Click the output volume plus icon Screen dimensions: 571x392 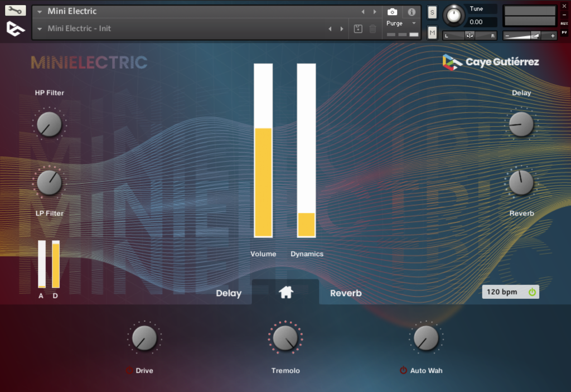pyautogui.click(x=553, y=36)
